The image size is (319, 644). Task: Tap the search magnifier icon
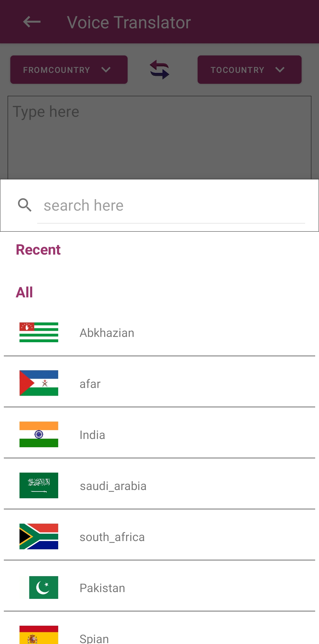click(x=25, y=205)
